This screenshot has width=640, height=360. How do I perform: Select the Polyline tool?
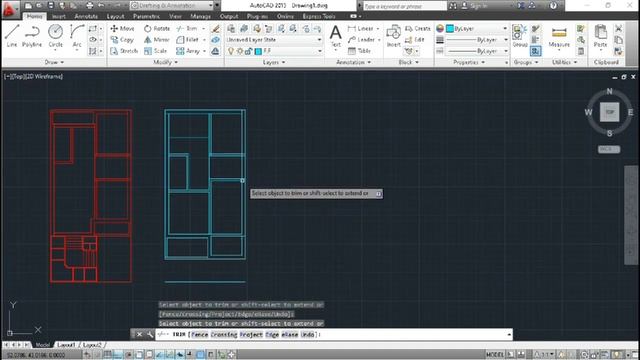pos(32,36)
